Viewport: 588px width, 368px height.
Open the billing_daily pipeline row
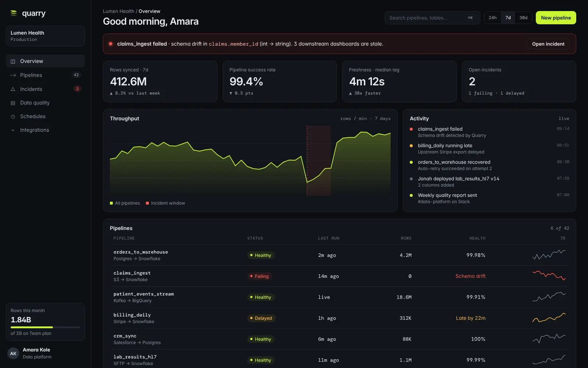[339, 318]
